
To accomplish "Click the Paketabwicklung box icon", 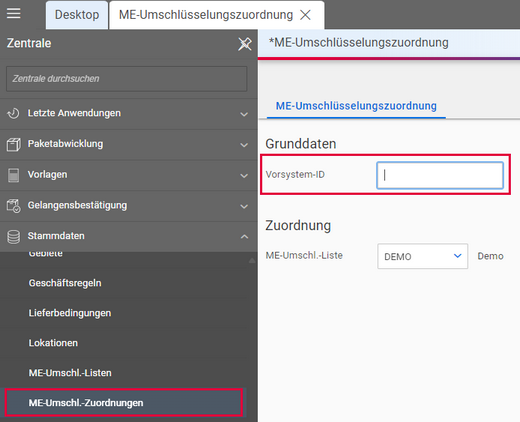I will [x=13, y=144].
